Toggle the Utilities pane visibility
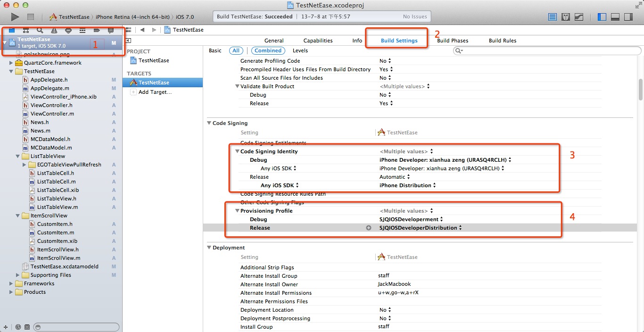 (x=627, y=17)
